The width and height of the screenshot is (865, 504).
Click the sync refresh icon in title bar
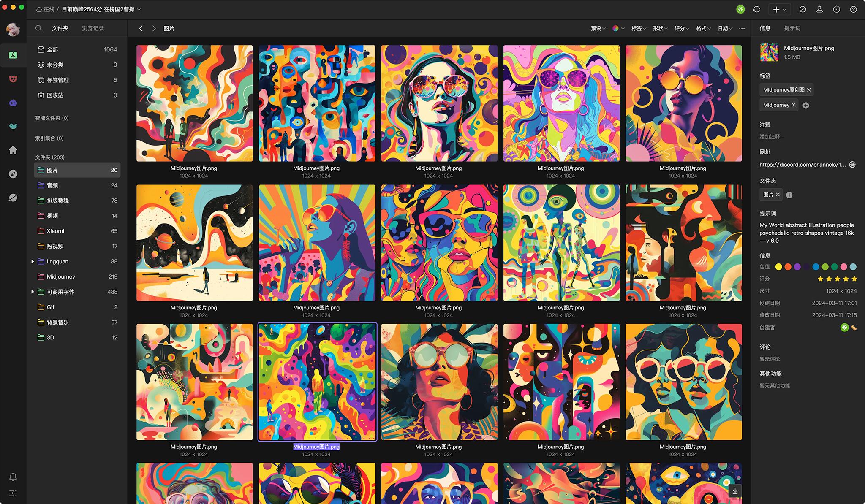pos(756,9)
